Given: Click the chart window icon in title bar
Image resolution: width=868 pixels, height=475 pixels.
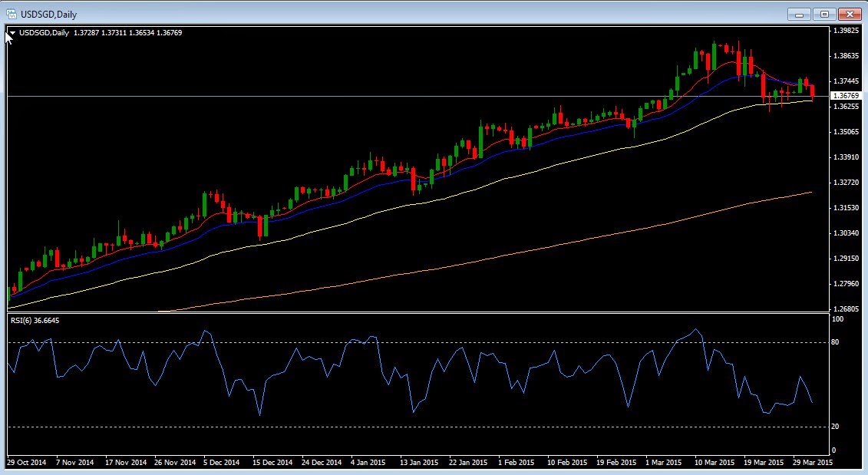Looking at the screenshot, I should (x=11, y=14).
